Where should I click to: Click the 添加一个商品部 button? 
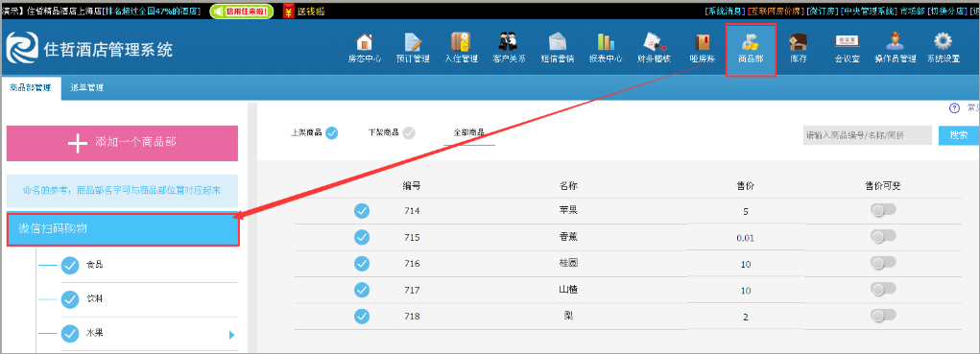pos(122,143)
